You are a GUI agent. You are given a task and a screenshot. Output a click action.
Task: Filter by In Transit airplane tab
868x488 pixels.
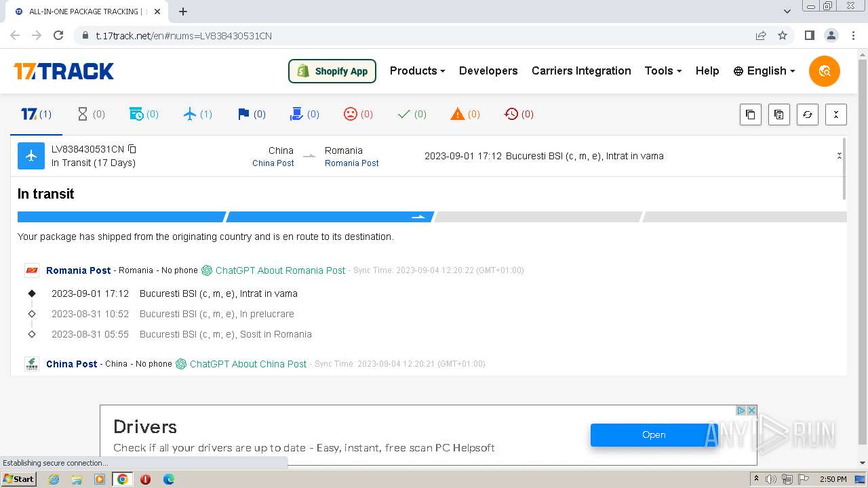197,114
